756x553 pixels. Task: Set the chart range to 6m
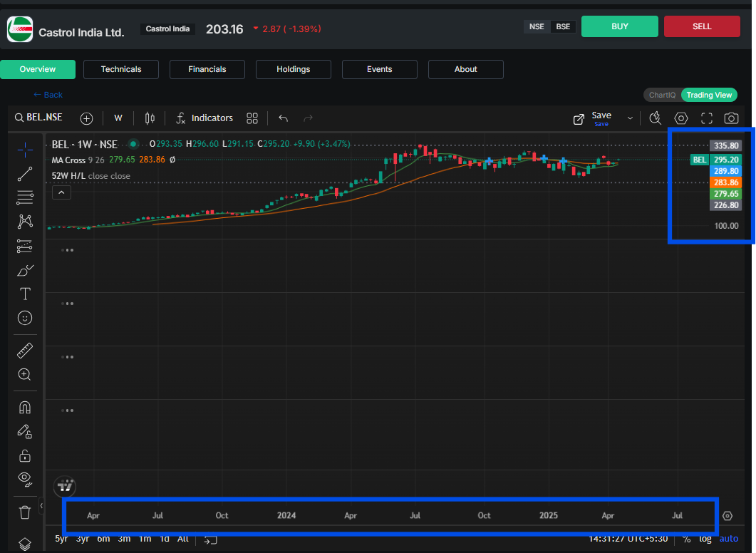click(x=103, y=539)
